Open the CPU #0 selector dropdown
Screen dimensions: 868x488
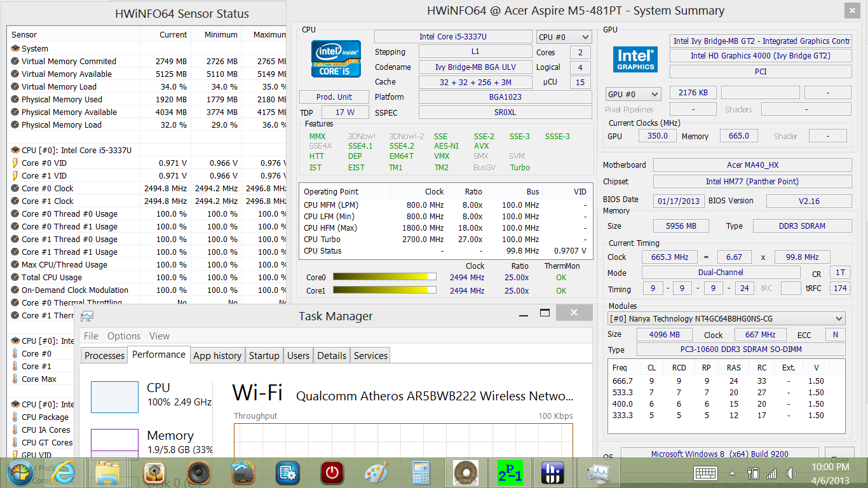tap(563, 37)
